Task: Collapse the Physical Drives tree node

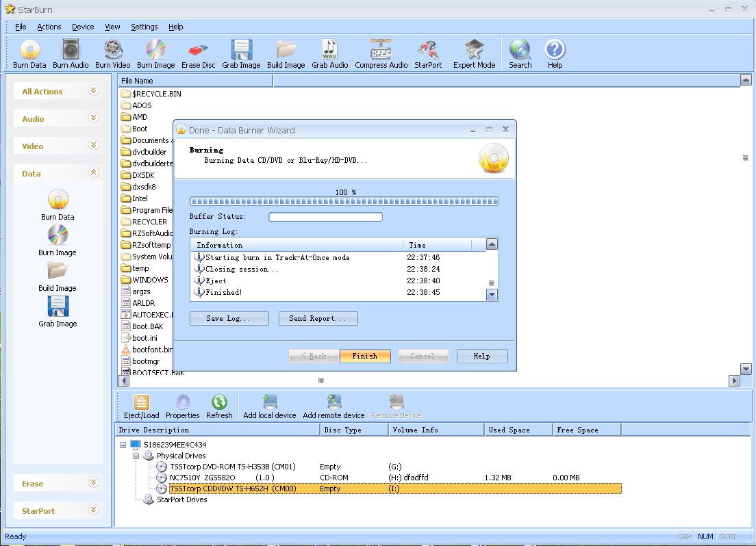Action: point(136,456)
